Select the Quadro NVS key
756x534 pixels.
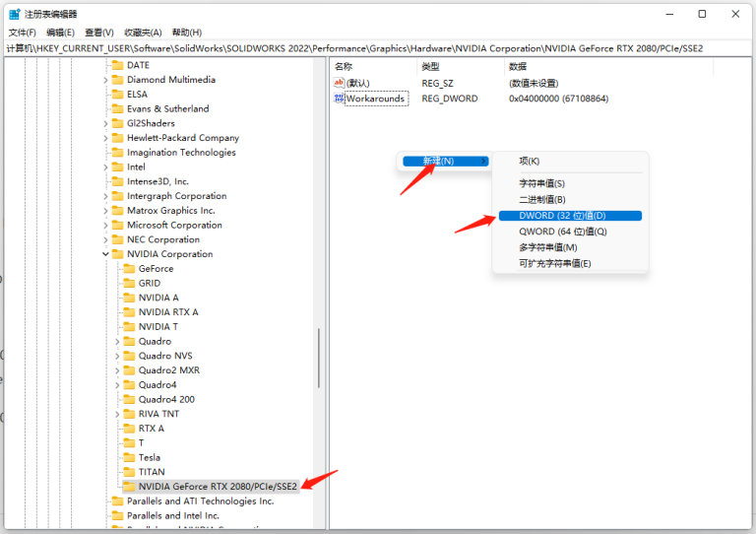tap(165, 356)
